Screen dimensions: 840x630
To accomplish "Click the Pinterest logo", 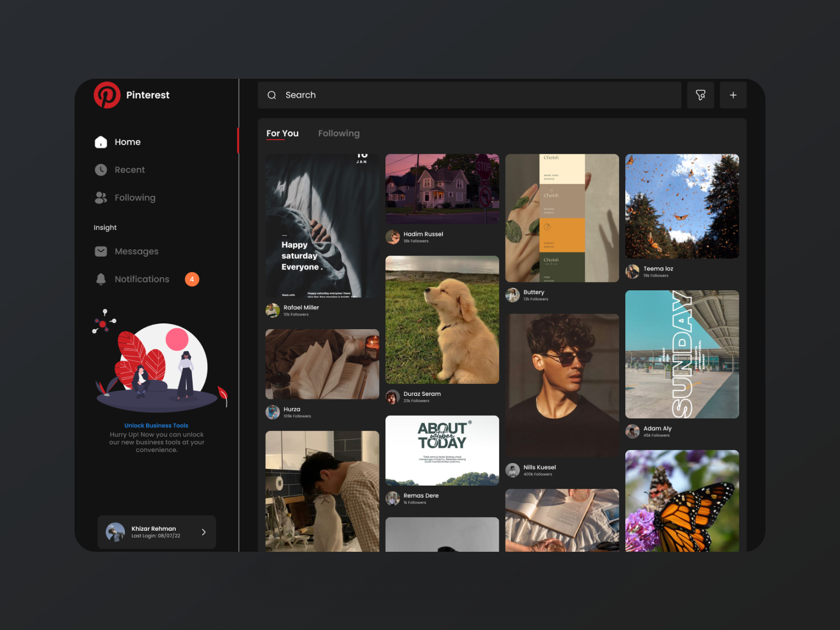I will (x=107, y=95).
